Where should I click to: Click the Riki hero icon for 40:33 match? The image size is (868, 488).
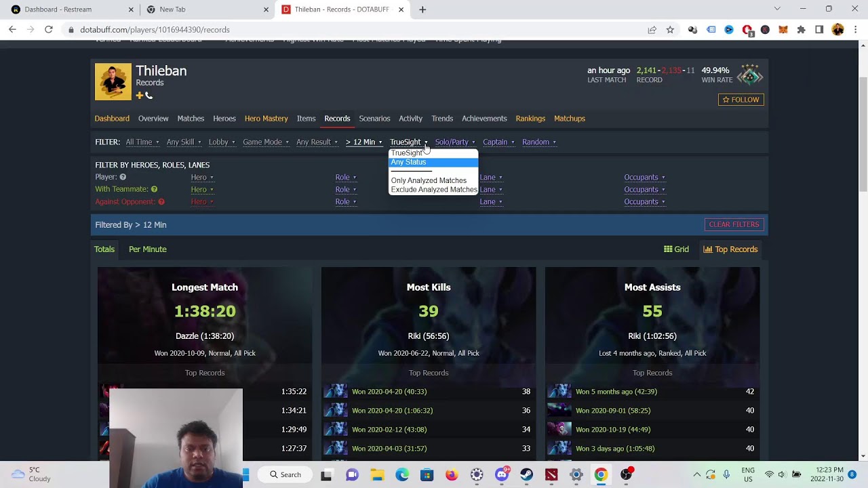[336, 392]
